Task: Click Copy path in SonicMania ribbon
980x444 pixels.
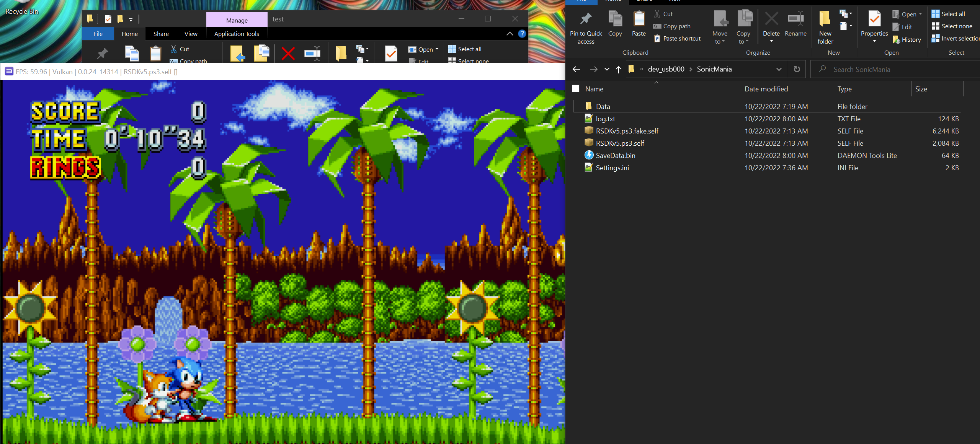Action: tap(672, 26)
